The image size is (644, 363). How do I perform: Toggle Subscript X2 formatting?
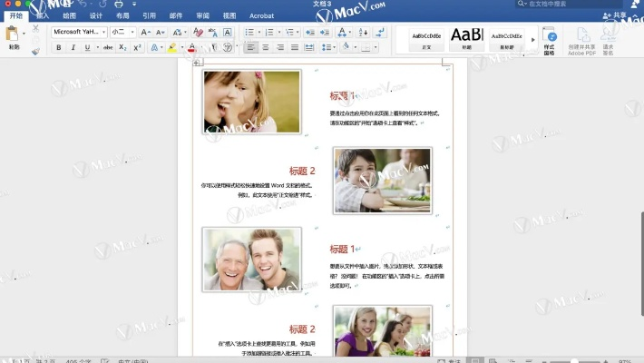pos(122,48)
